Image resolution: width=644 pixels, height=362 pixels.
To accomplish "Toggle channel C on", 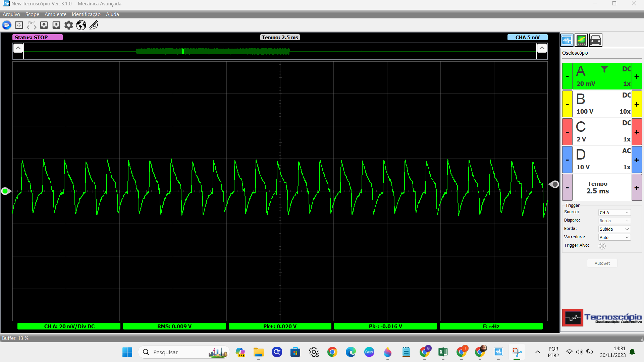I will (x=581, y=127).
